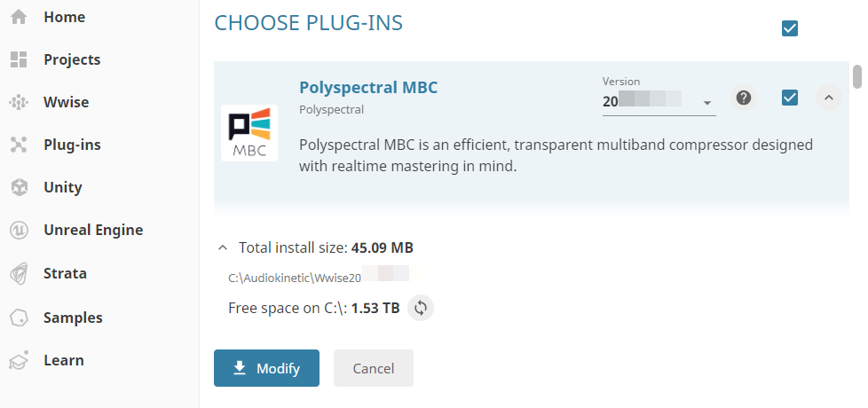
Task: Click the Learn graduation cap icon
Action: pos(19,360)
